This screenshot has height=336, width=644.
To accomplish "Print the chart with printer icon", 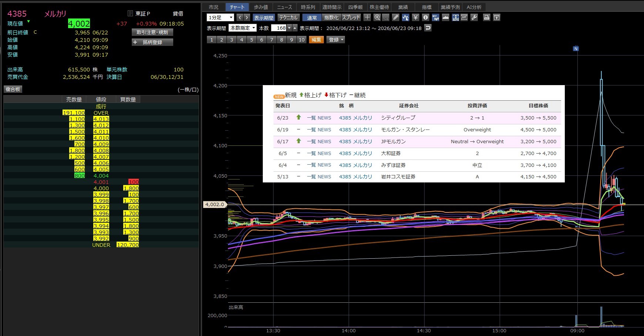I will [x=487, y=17].
